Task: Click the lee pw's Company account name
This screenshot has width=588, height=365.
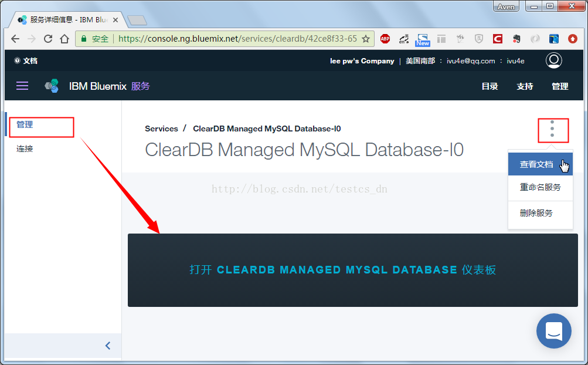Action: point(362,61)
